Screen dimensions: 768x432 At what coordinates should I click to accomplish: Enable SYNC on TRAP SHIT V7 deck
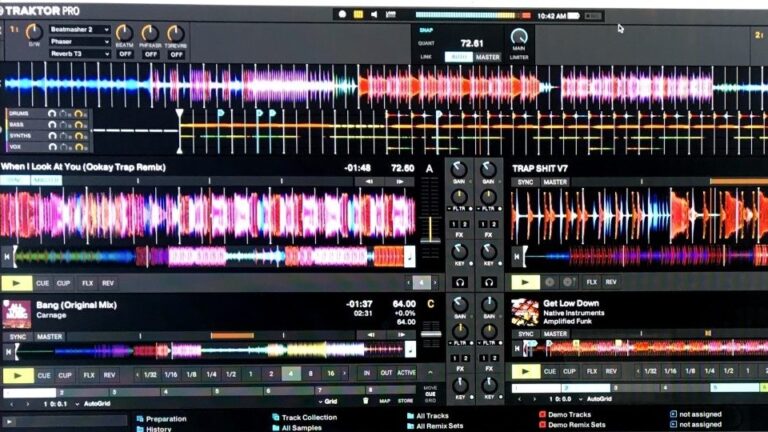tap(526, 182)
